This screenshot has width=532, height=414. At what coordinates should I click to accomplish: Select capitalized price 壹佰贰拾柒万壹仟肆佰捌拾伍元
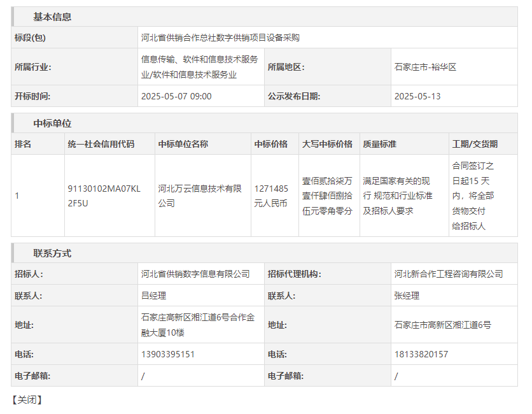click(327, 196)
